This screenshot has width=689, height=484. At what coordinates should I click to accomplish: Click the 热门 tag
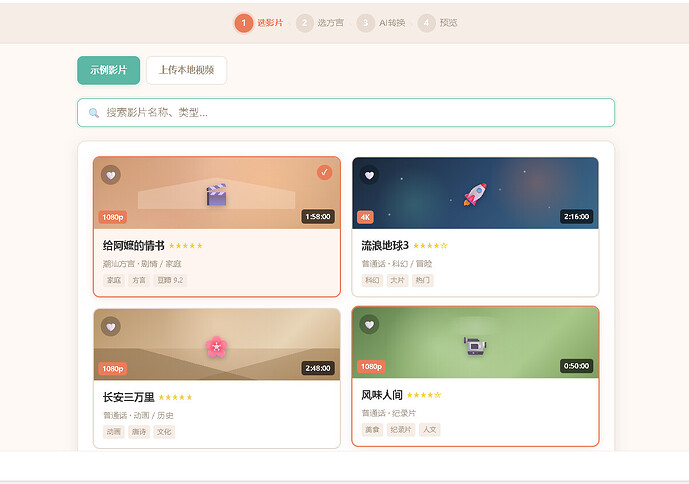[x=423, y=280]
